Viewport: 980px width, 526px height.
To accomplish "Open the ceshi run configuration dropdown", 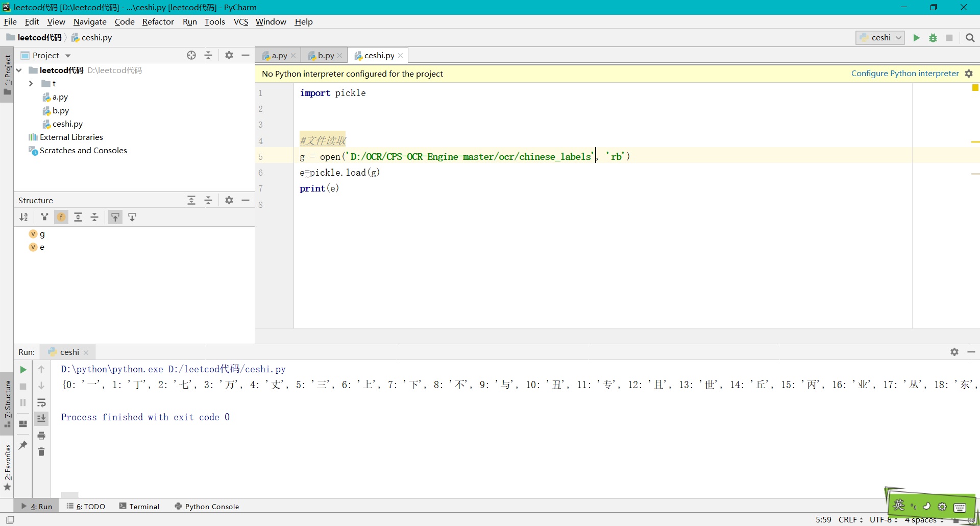I will coord(880,38).
